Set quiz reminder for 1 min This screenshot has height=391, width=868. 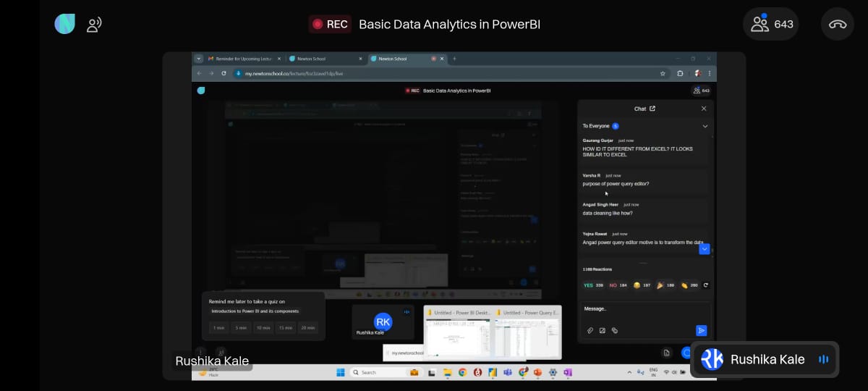coord(219,327)
